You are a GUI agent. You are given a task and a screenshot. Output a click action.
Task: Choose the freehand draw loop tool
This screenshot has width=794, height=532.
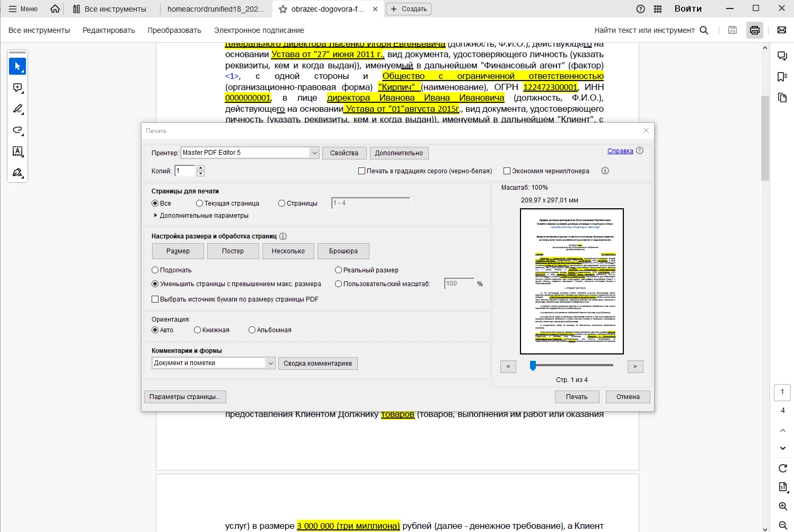click(x=17, y=130)
